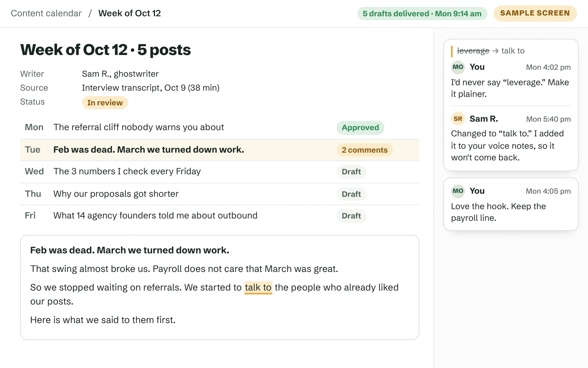
Task: Click the highlighted 'talk to' phrase in draft
Action: point(258,287)
